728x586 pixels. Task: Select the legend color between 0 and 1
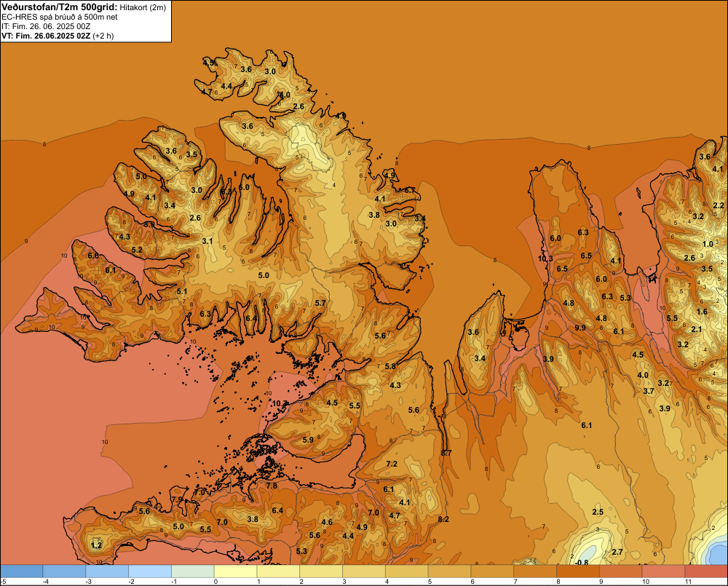[235, 571]
